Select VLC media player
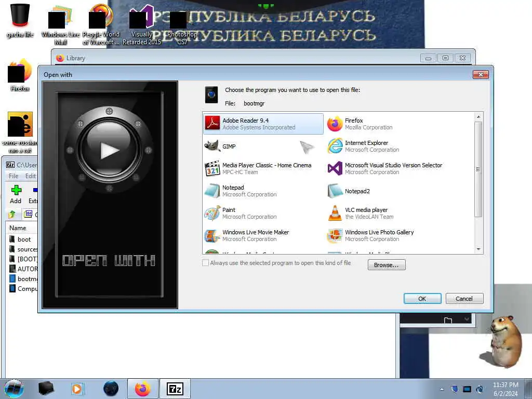The image size is (532, 399). [x=385, y=214]
